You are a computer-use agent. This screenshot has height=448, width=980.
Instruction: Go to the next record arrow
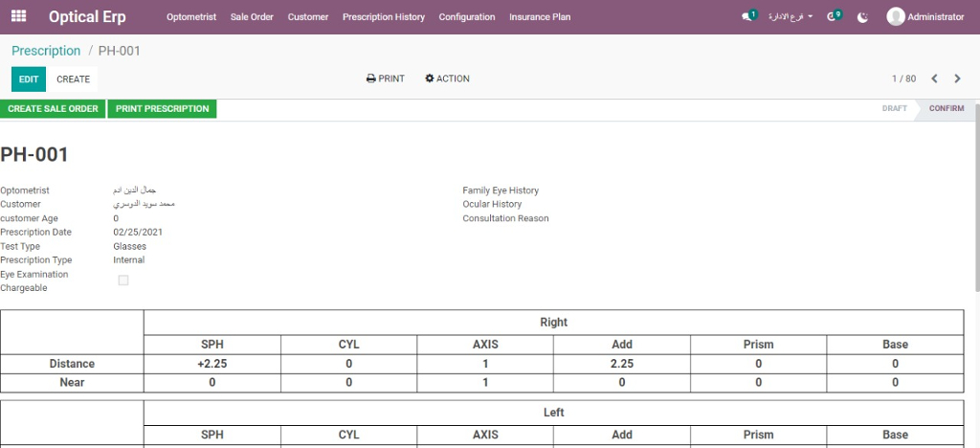click(x=957, y=78)
